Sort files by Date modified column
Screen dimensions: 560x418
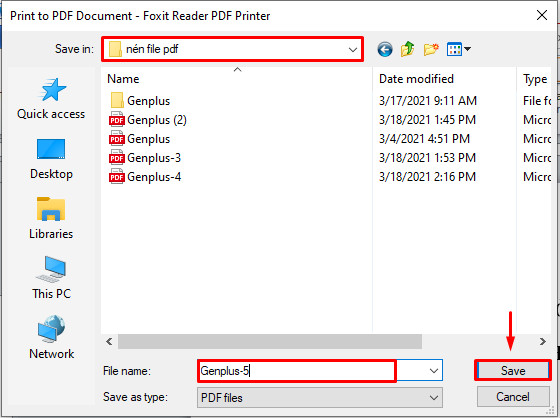click(416, 79)
